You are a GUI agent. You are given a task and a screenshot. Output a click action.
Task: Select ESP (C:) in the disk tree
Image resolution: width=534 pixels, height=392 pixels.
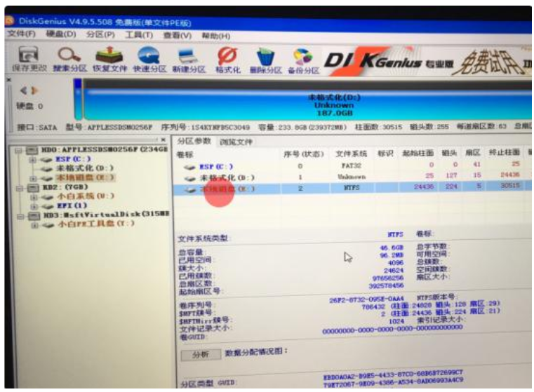pos(73,159)
